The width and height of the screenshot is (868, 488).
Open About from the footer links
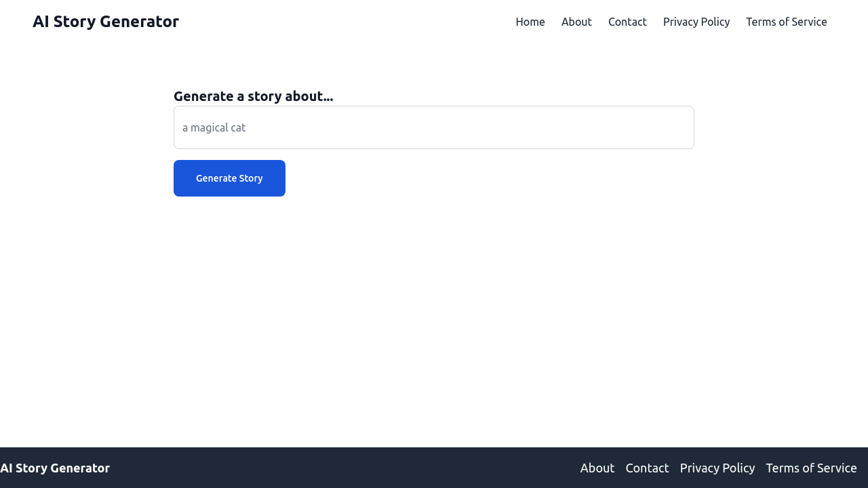[597, 468]
